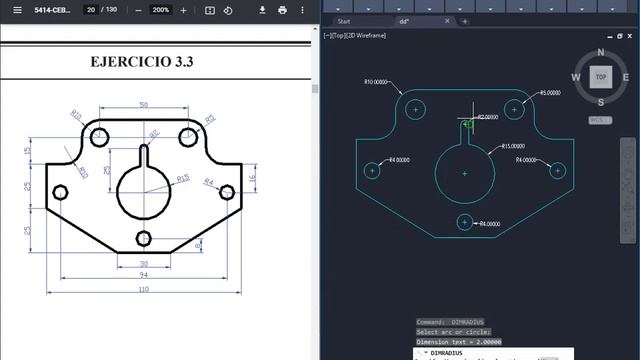Click the zoom level field showing 200%
Image resolution: width=640 pixels, height=360 pixels.
[161, 10]
